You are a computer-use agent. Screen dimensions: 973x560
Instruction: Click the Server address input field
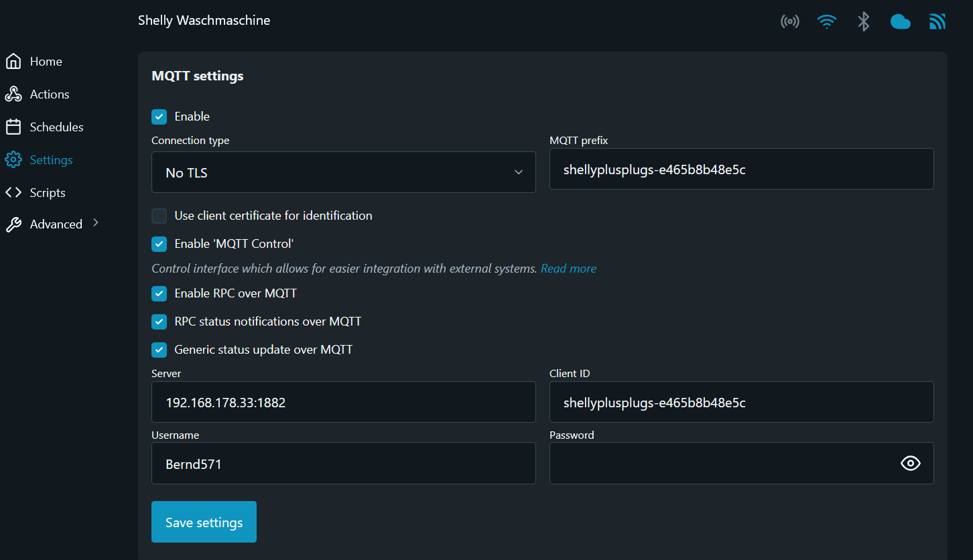pyautogui.click(x=344, y=402)
